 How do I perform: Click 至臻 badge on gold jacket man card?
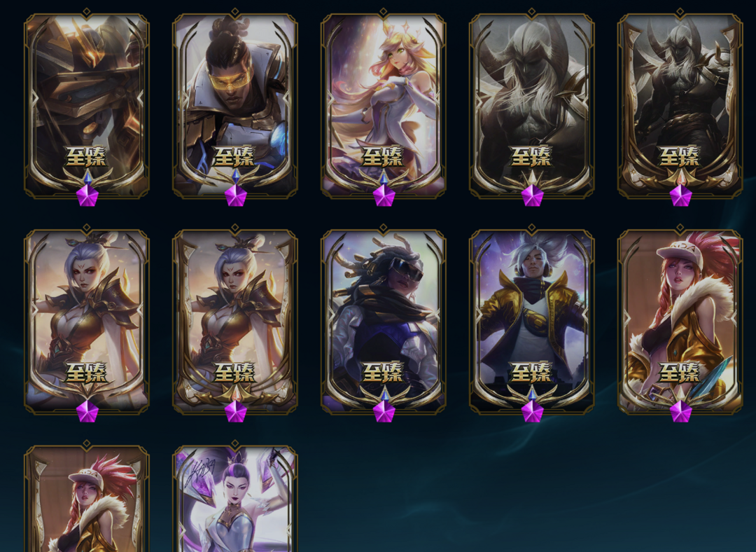531,372
